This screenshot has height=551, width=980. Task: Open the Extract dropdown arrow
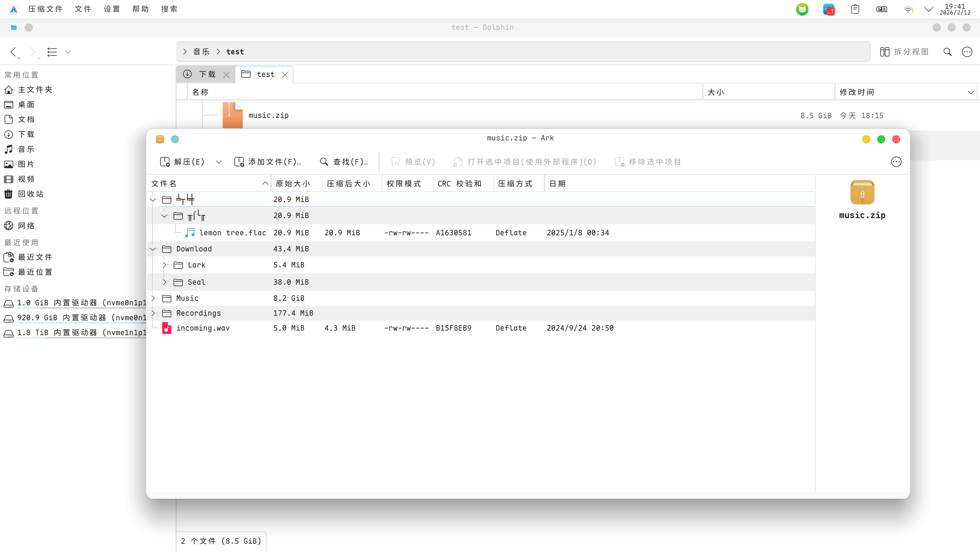tap(219, 162)
